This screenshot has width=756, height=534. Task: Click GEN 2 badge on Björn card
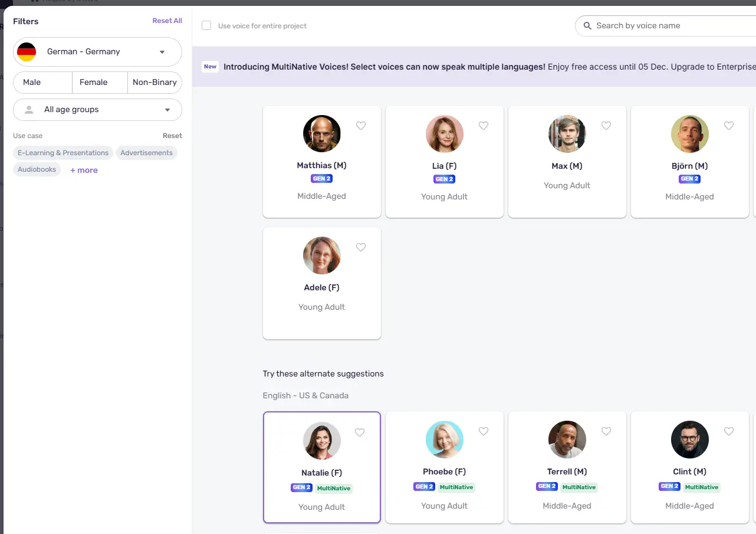tap(690, 179)
